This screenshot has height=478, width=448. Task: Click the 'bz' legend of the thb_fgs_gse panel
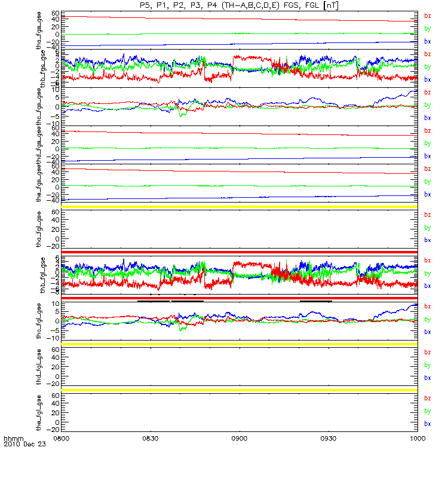coord(428,54)
